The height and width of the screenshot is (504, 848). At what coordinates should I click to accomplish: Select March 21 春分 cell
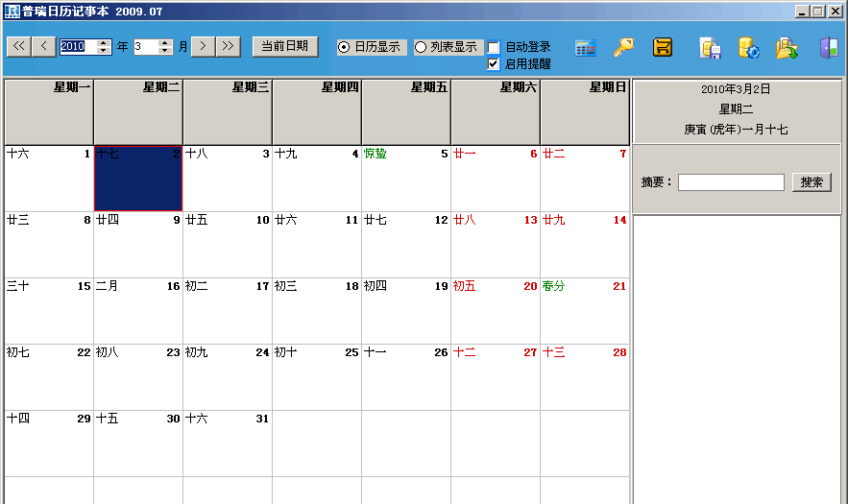click(x=585, y=311)
